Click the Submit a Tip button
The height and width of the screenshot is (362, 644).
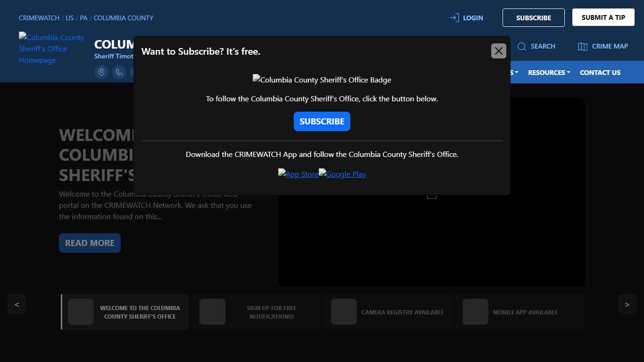(603, 17)
